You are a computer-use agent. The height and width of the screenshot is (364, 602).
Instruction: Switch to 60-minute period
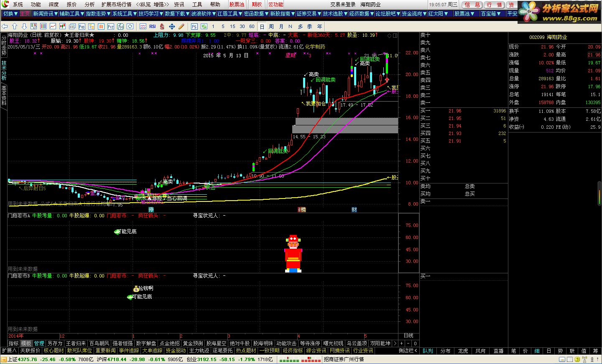[x=252, y=26]
